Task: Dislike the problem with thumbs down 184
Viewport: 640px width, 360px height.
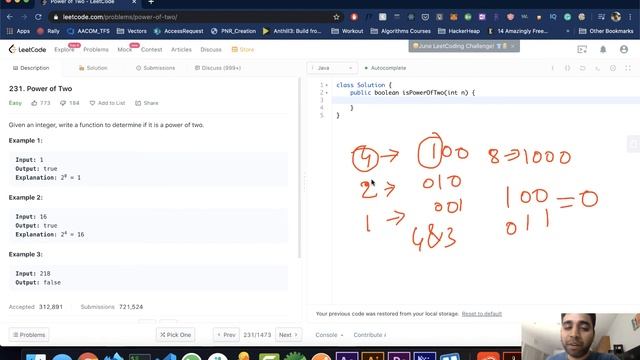Action: coord(69,103)
